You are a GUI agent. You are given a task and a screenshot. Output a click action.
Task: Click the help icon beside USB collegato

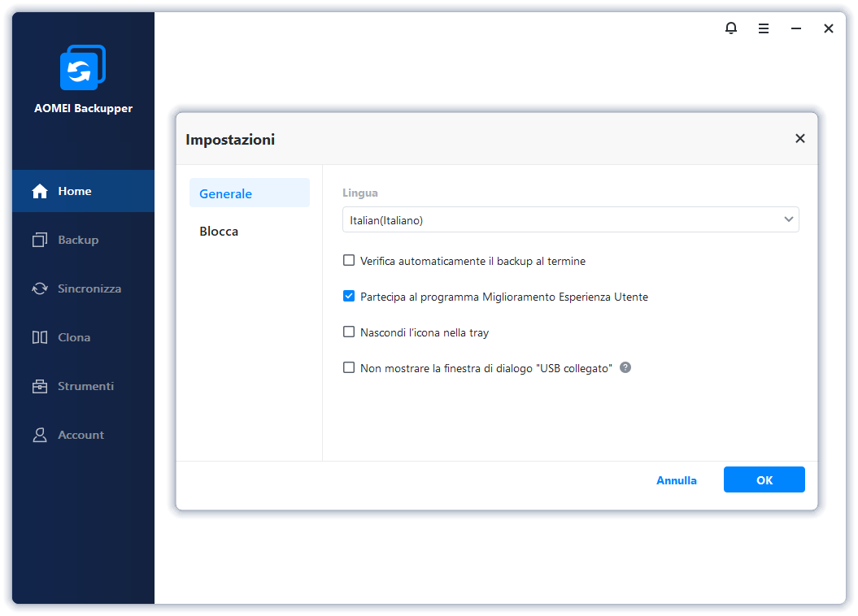[x=625, y=367]
